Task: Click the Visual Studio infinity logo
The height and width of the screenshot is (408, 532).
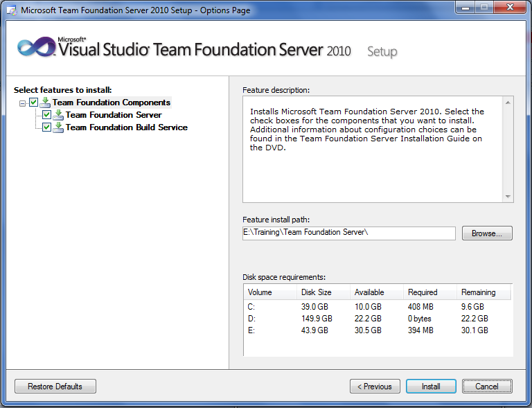Action: 36,47
